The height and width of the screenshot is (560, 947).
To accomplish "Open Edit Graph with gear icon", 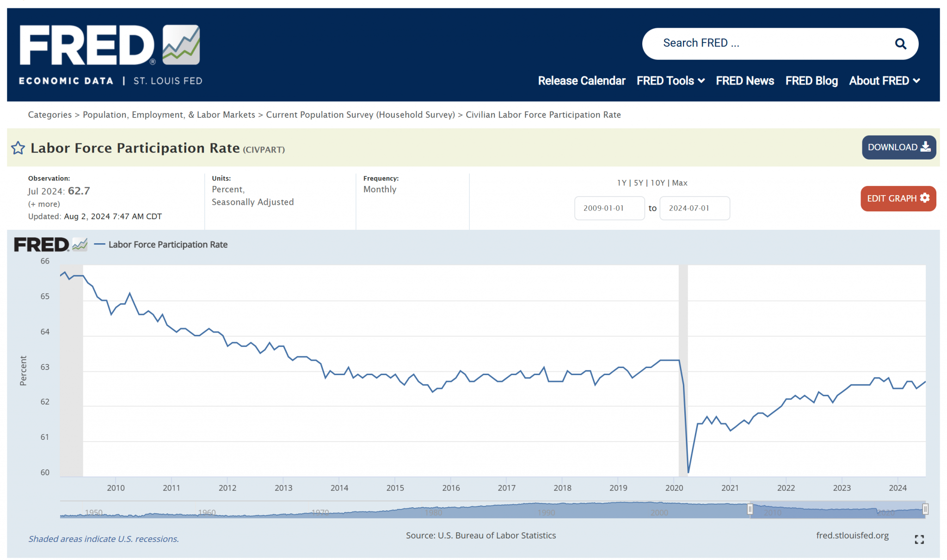I will (x=898, y=198).
